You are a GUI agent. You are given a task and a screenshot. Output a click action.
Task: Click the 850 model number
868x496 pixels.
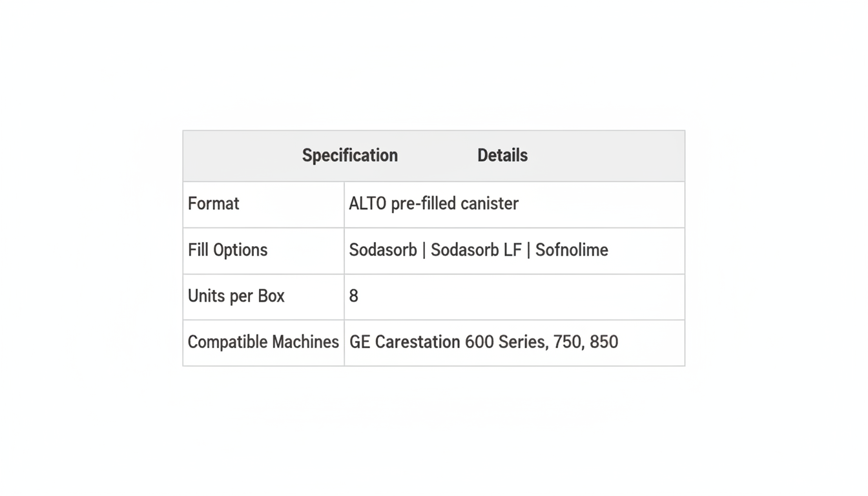pos(604,342)
